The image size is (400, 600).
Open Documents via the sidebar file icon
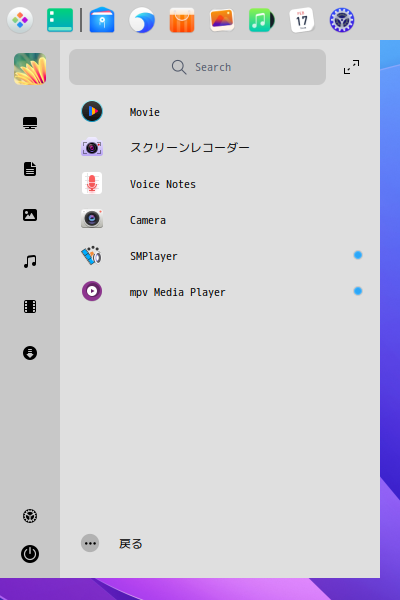30,169
